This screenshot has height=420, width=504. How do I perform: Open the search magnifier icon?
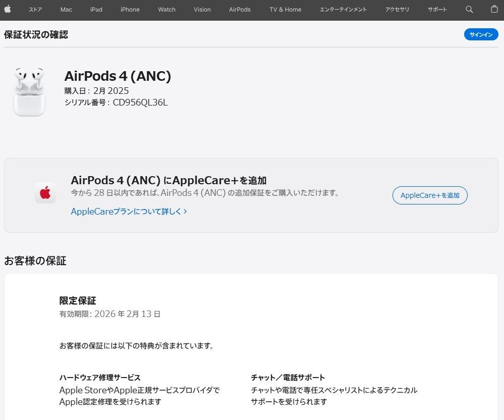pos(469,9)
